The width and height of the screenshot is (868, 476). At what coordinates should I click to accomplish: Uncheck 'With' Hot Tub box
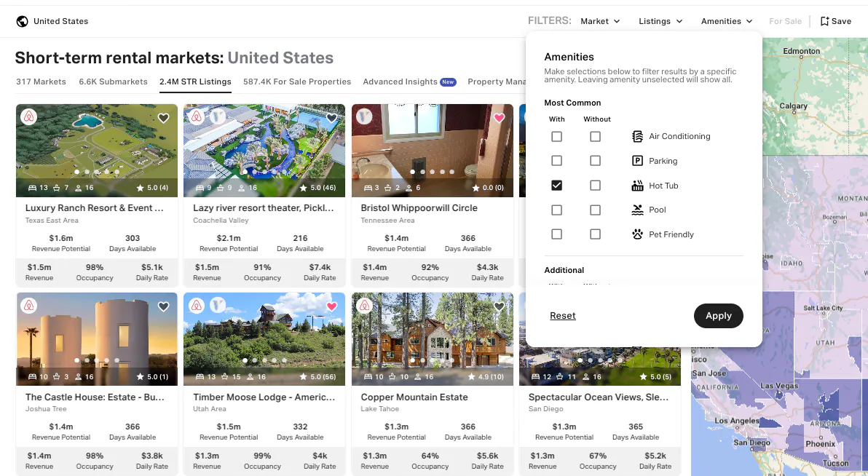point(557,186)
